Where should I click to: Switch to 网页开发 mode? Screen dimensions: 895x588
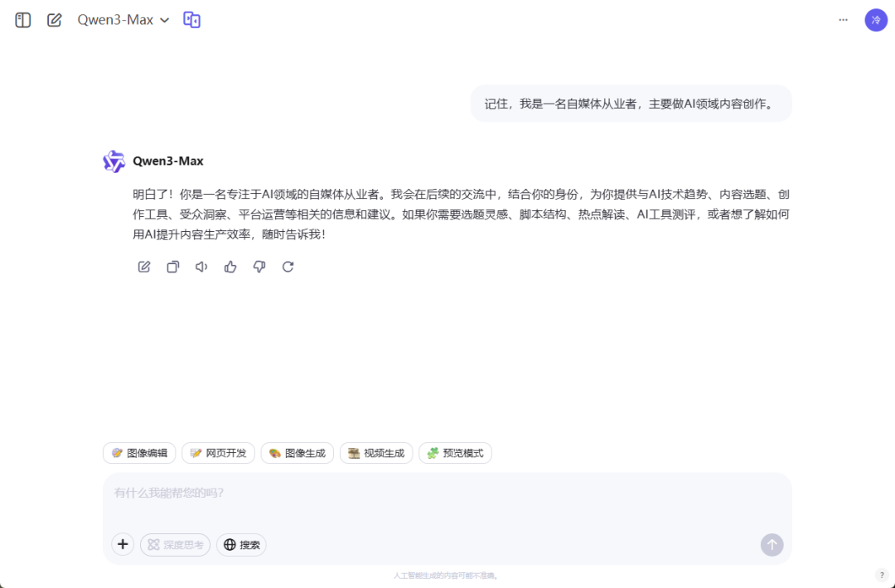click(x=217, y=453)
